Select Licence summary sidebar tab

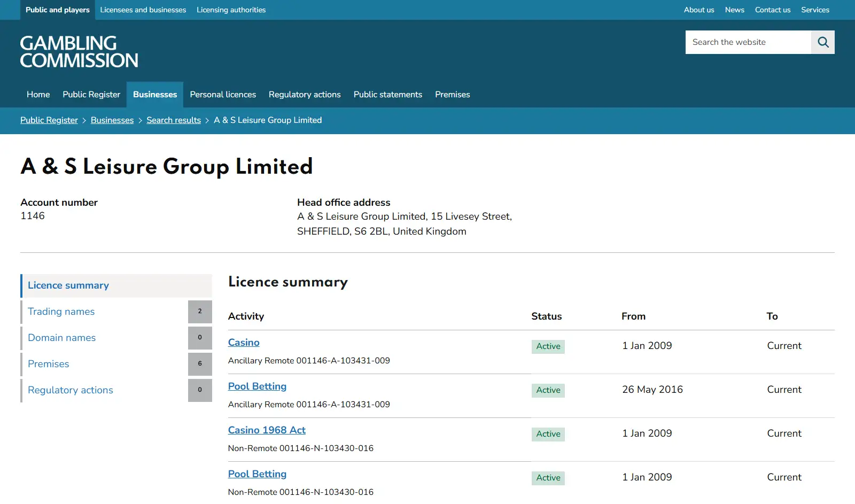[x=116, y=285]
